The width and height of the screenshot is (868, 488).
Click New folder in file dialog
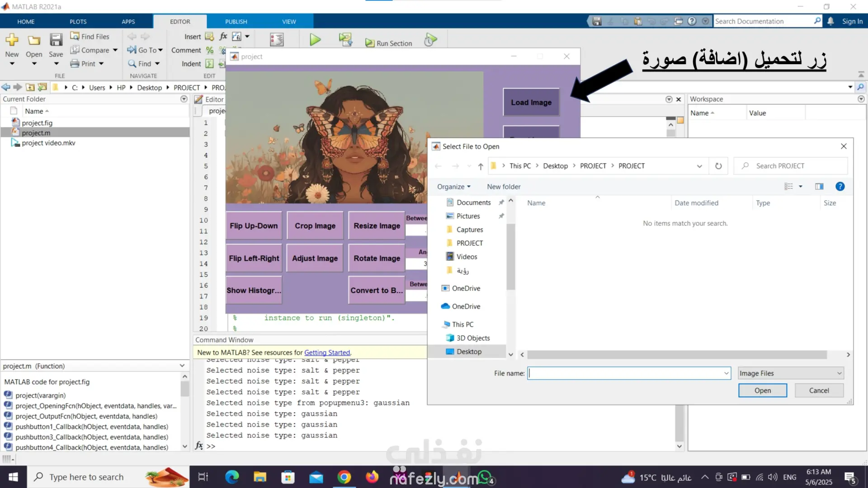(504, 187)
